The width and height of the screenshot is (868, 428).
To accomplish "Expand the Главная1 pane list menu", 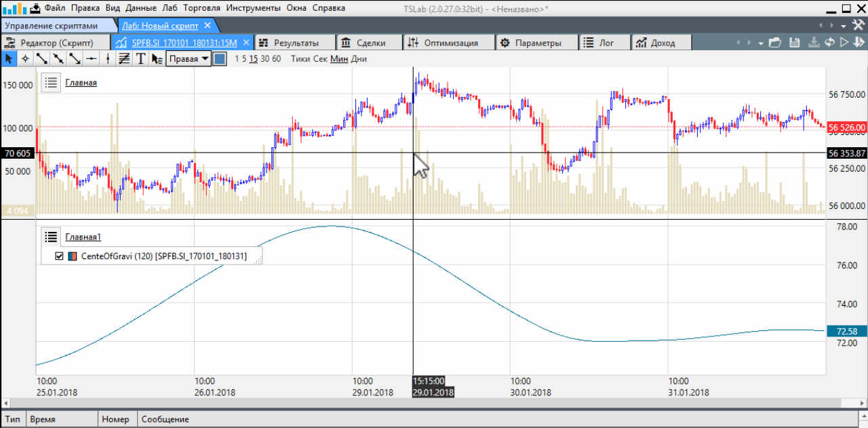I will (x=51, y=237).
